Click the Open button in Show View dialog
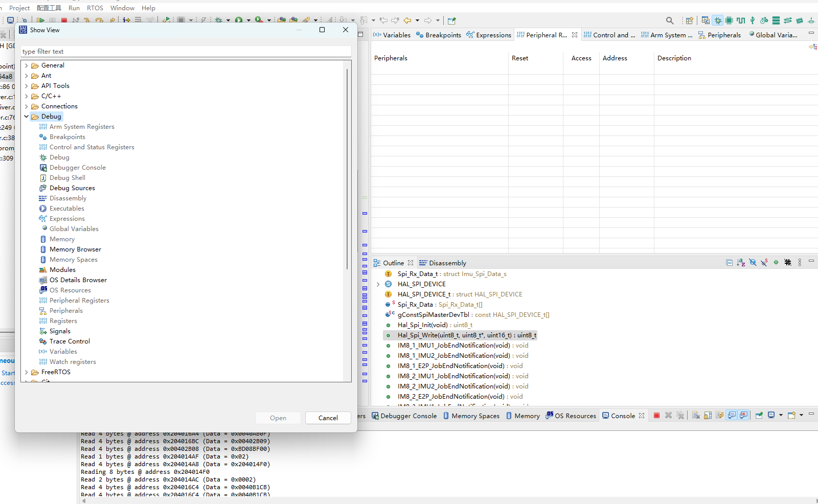818x504 pixels. (x=278, y=418)
